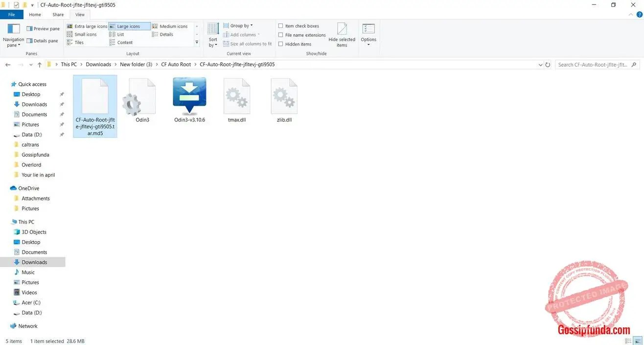Expand the layout gallery more arrow
Image resolution: width=644 pixels, height=345 pixels.
(x=197, y=42)
